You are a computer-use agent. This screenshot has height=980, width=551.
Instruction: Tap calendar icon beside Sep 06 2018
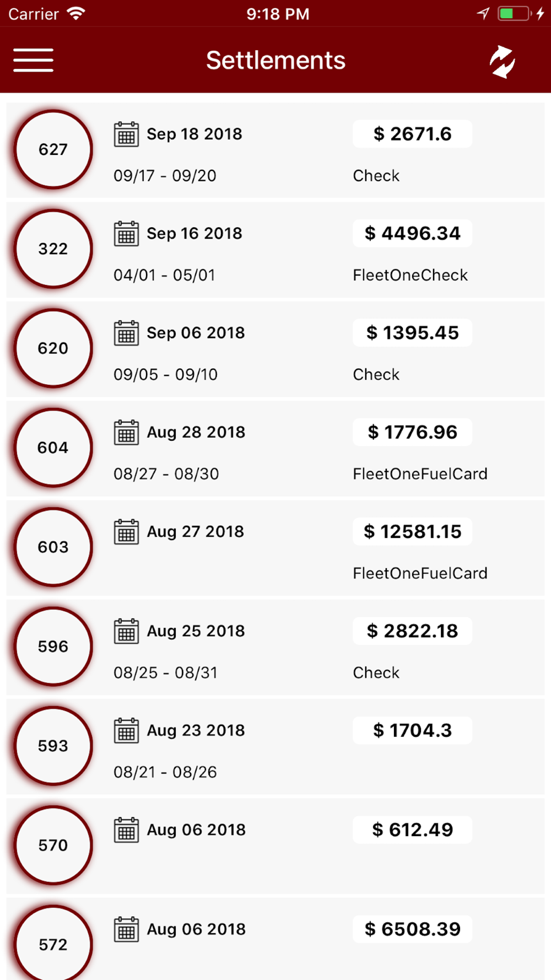(x=126, y=333)
